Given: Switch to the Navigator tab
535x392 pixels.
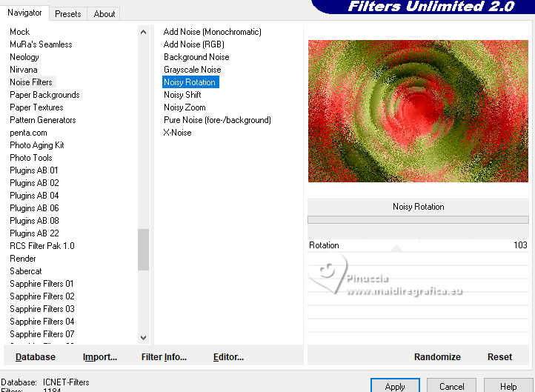Looking at the screenshot, I should click(x=24, y=13).
